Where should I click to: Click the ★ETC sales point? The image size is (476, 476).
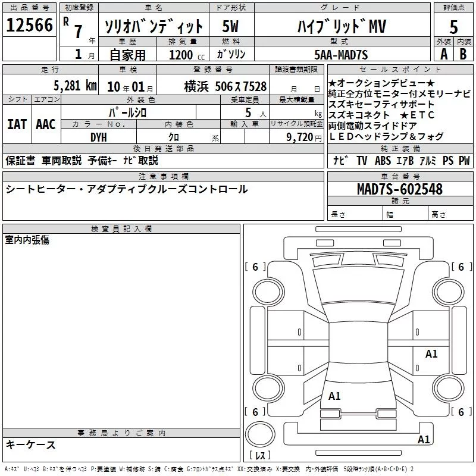coord(417,115)
